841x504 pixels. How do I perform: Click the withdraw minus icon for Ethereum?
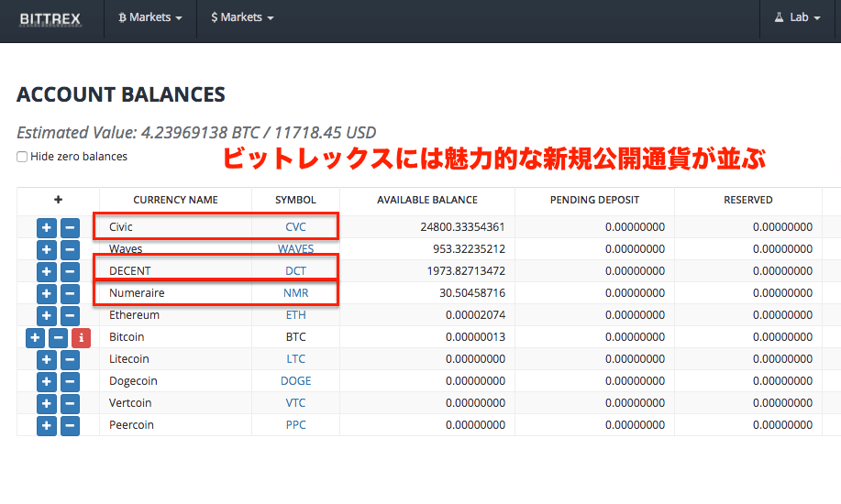click(x=70, y=316)
